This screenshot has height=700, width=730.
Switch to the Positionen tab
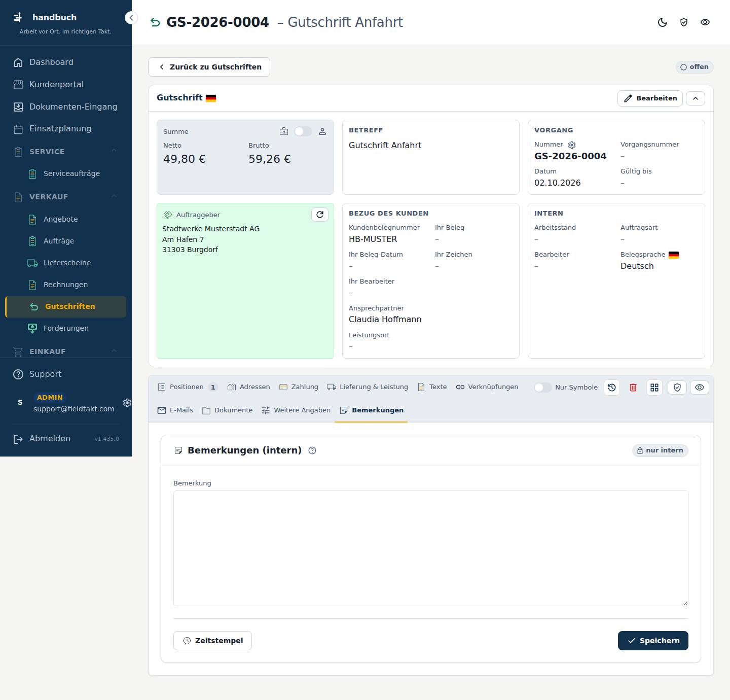[187, 387]
